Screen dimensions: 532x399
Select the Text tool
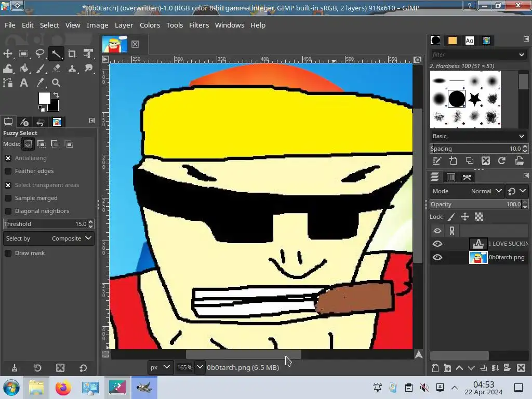coord(24,83)
